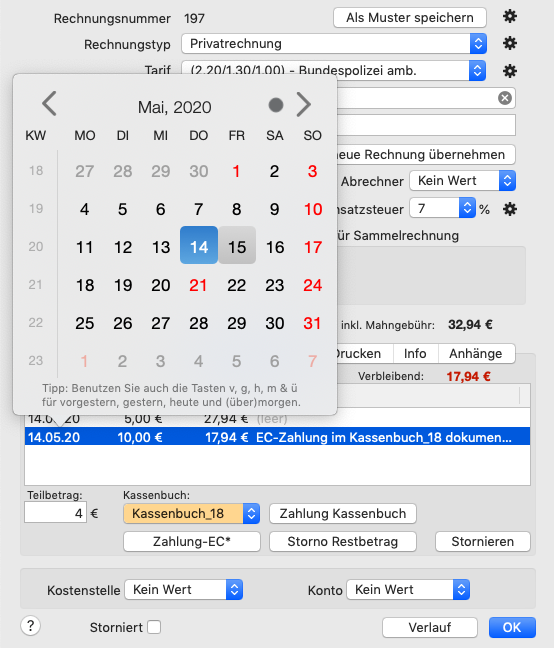Open the Konto Kein Wert dropdown
This screenshot has width=554, height=648.
[408, 590]
